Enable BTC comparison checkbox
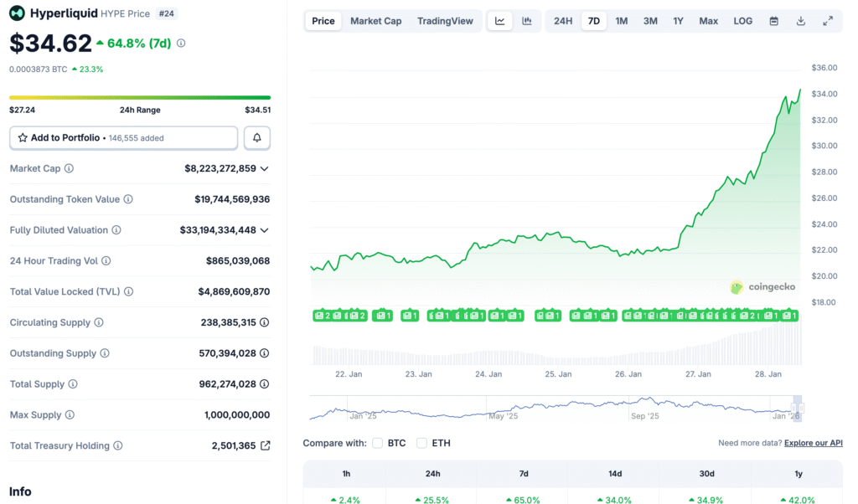 [378, 443]
